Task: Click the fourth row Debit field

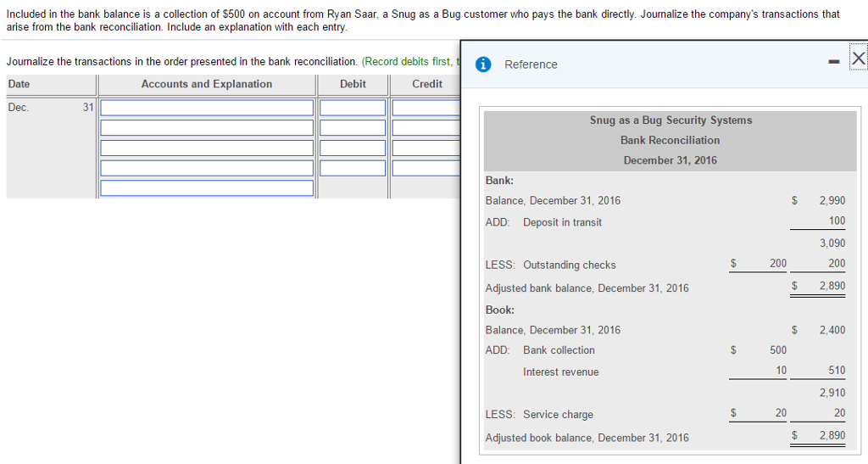Action: (353, 168)
